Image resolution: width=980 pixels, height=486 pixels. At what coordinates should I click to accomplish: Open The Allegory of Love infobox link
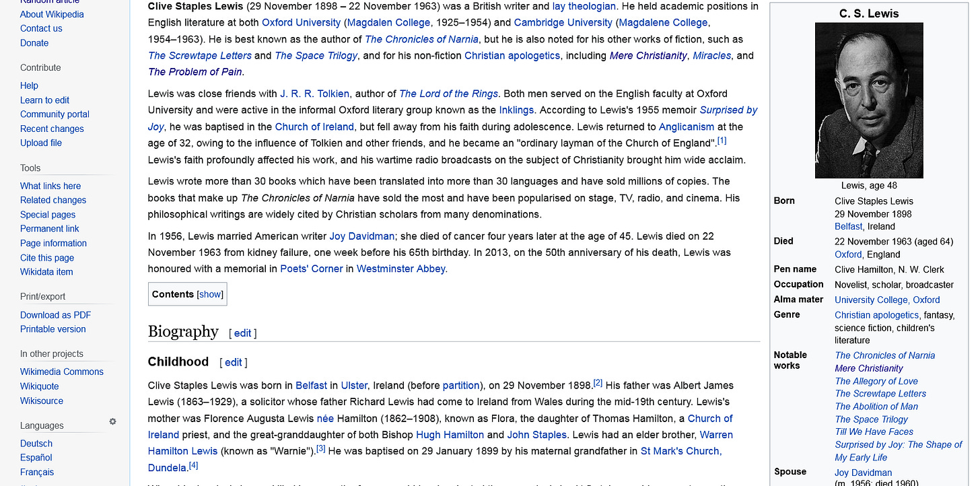coord(876,381)
